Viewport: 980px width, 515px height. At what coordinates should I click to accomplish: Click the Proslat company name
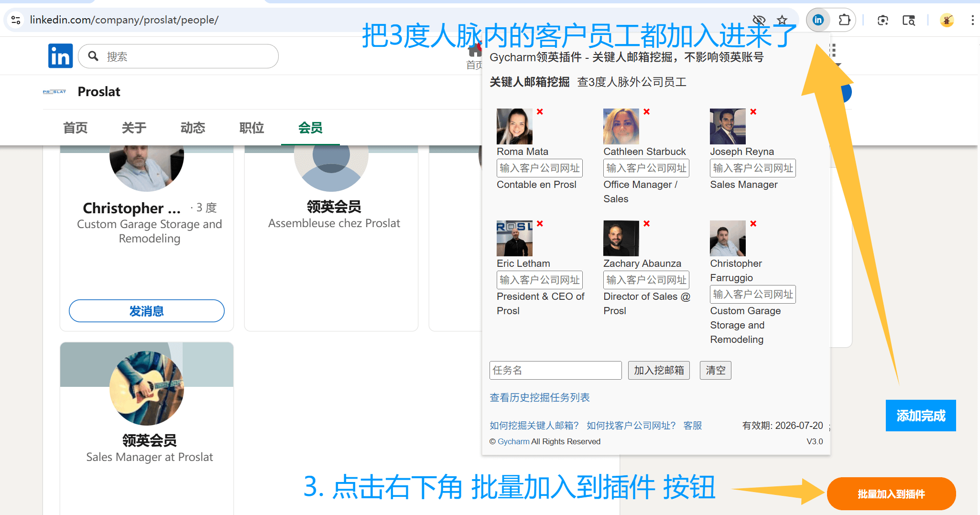(x=99, y=92)
